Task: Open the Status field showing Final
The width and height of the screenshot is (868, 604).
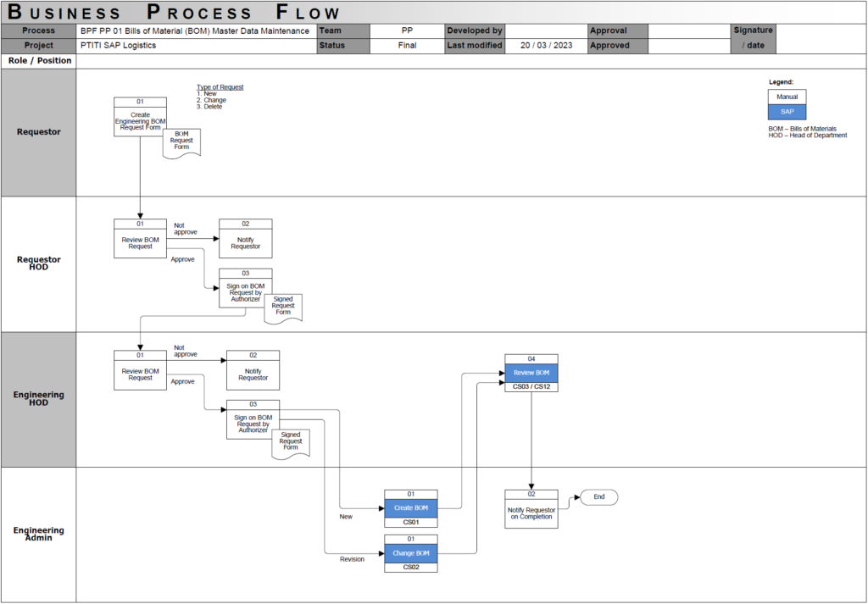Action: (x=407, y=47)
